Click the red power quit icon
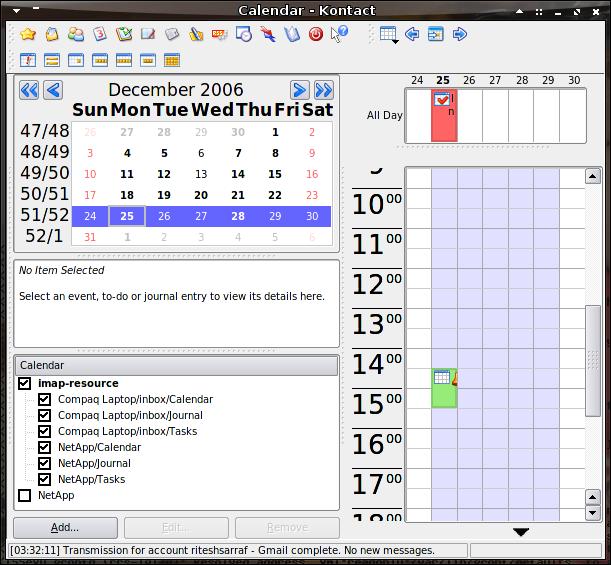Image resolution: width=611 pixels, height=565 pixels. point(316,34)
